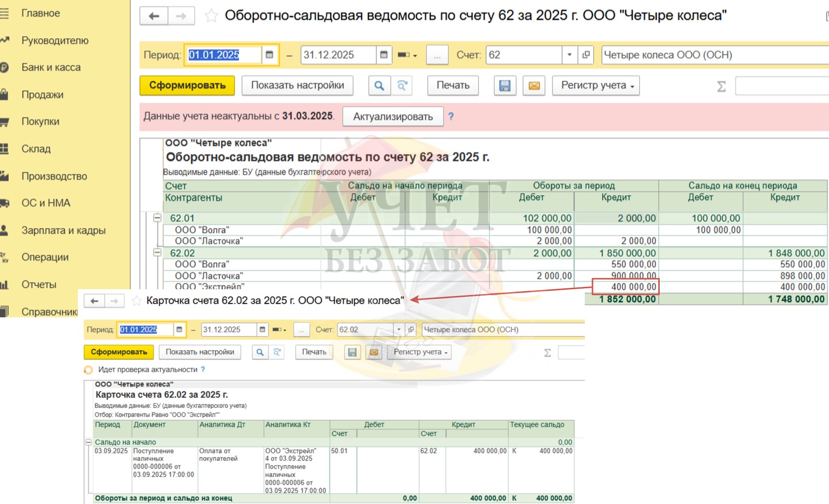829x504 pixels.
Task: Open the Продажи section in sidebar
Action: click(42, 95)
